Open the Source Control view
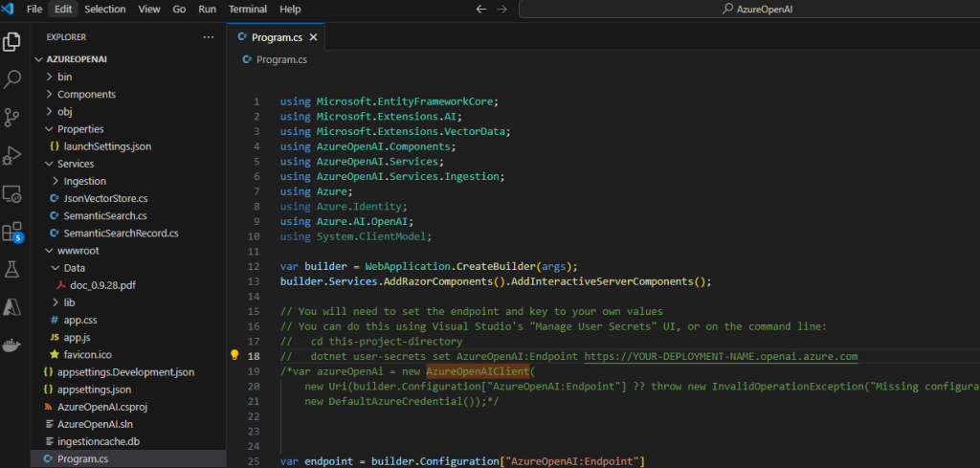Viewport: 980px width, 468px height. (11, 117)
